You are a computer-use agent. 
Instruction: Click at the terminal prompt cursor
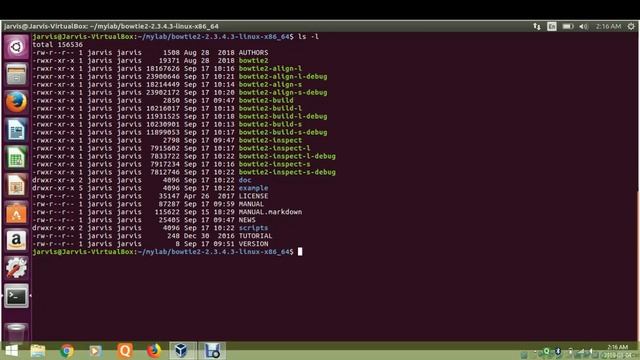(x=300, y=252)
